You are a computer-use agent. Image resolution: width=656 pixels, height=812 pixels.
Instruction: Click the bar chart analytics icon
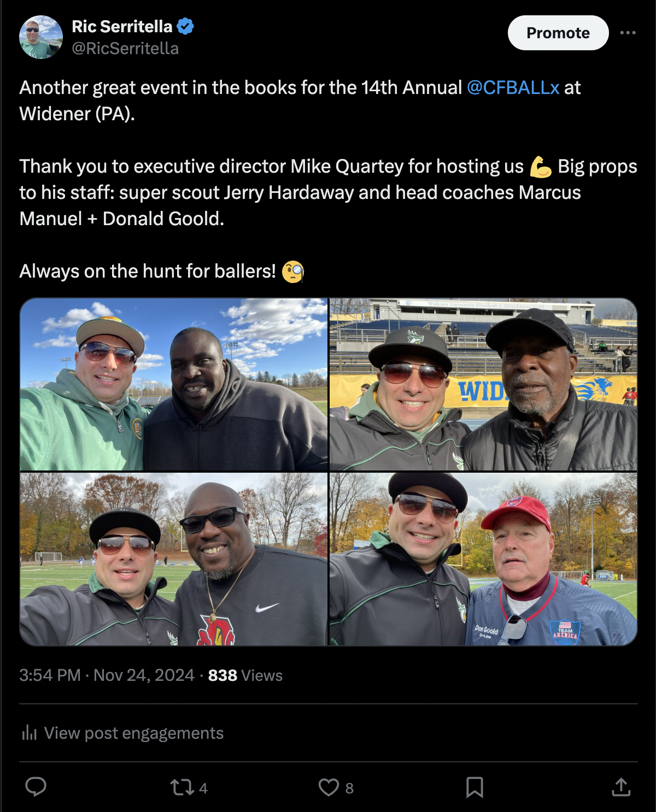pos(29,733)
